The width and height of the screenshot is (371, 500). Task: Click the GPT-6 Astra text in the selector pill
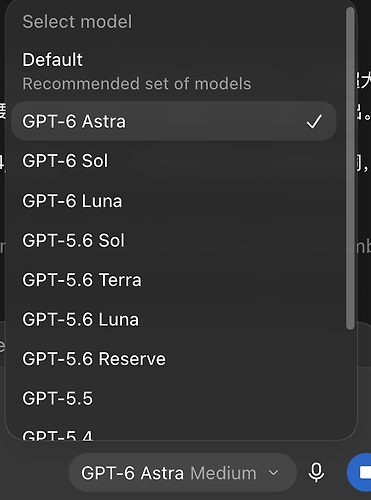coord(132,473)
